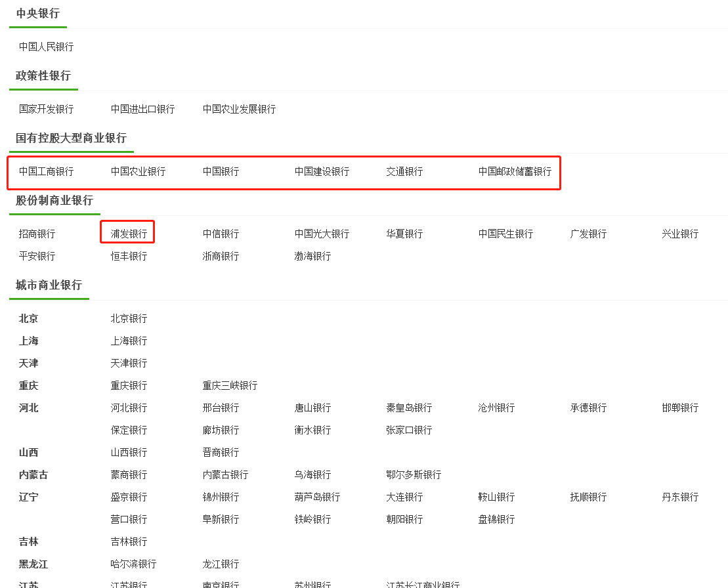Select 张家口银行
Screen dimensions: 728x588
tap(409, 430)
